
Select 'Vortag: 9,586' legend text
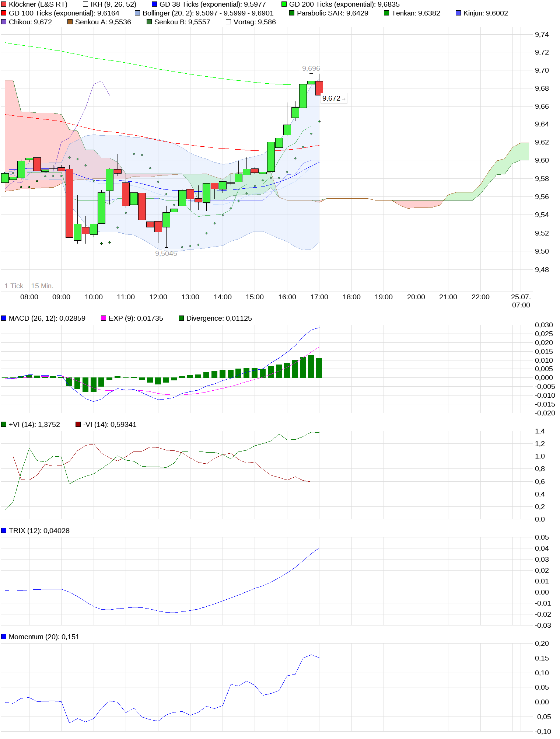255,22
